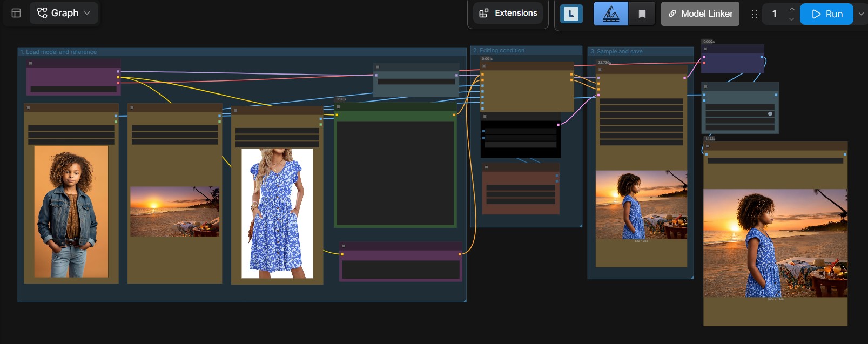
Task: Collapse the node showing the sunset beach image
Action: (132, 108)
